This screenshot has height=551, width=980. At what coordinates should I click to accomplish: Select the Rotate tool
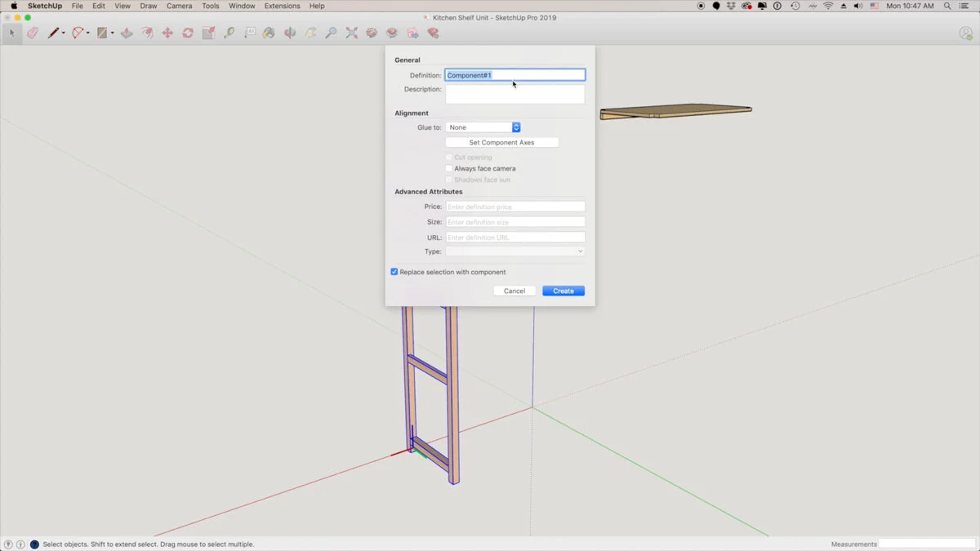(188, 33)
